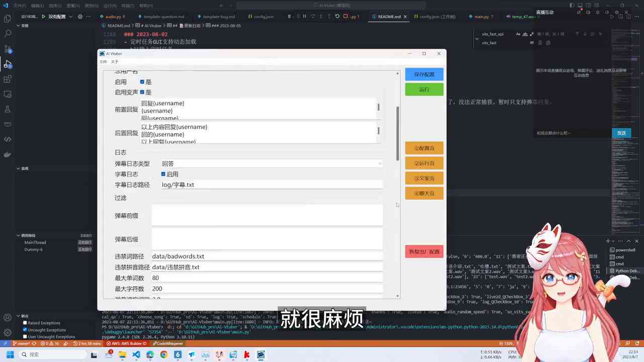Go to ①配置页 page
Viewport: 644px width, 362px height.
(x=424, y=148)
